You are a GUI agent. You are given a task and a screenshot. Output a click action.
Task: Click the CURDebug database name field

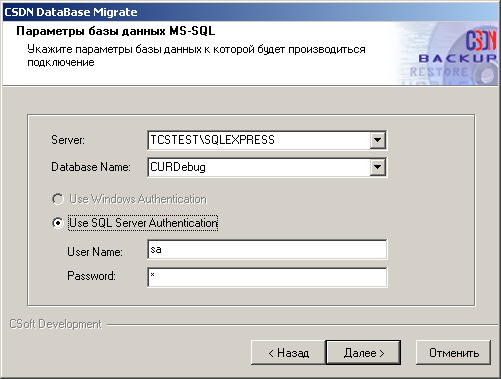(x=267, y=167)
